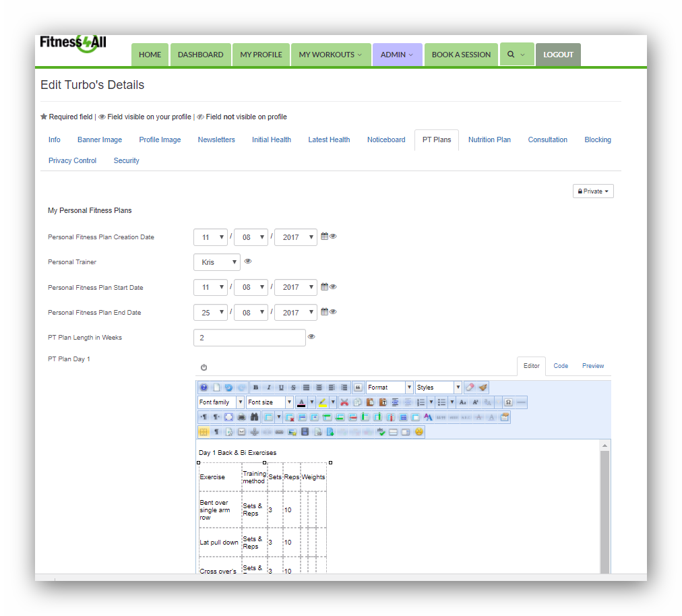Viewport: 682px width, 616px height.
Task: Insert an emoticon with the smiley icon
Action: pyautogui.click(x=419, y=432)
